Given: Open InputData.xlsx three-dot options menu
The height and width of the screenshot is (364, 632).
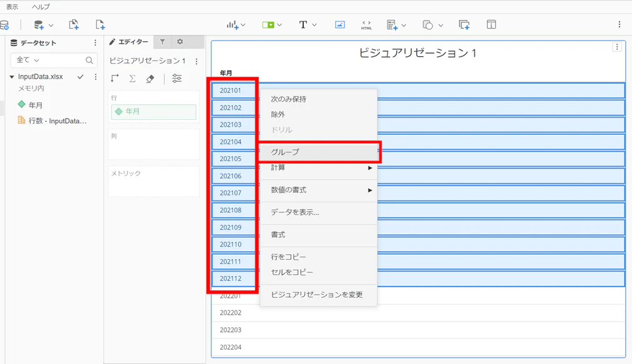Looking at the screenshot, I should pyautogui.click(x=96, y=77).
